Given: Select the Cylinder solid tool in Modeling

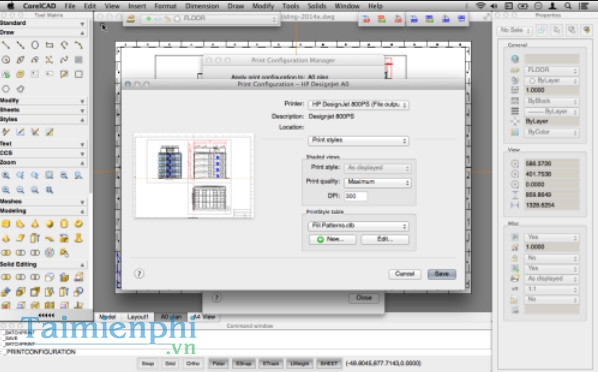Looking at the screenshot, I should coord(64,224).
